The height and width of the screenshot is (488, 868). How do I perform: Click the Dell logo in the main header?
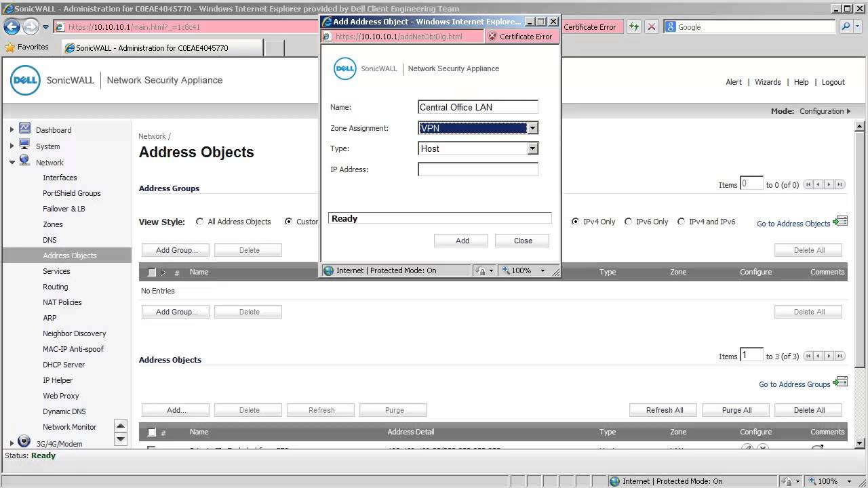pyautogui.click(x=25, y=80)
